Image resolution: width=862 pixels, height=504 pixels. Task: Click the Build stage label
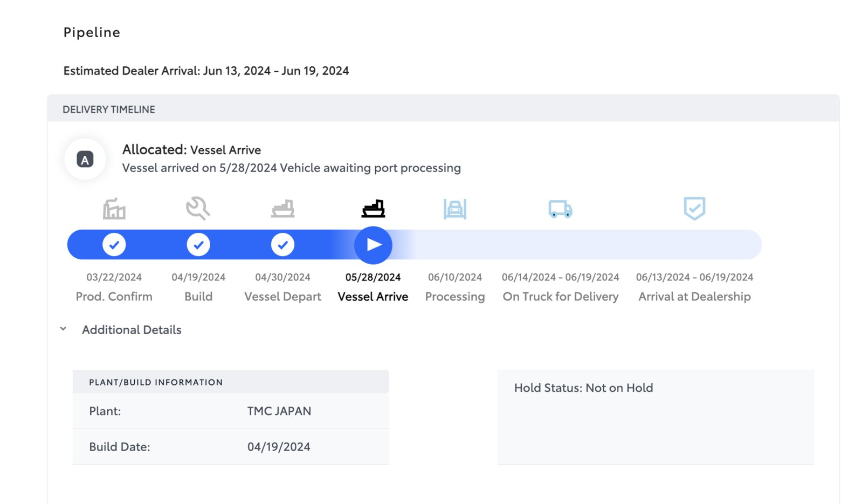[198, 296]
